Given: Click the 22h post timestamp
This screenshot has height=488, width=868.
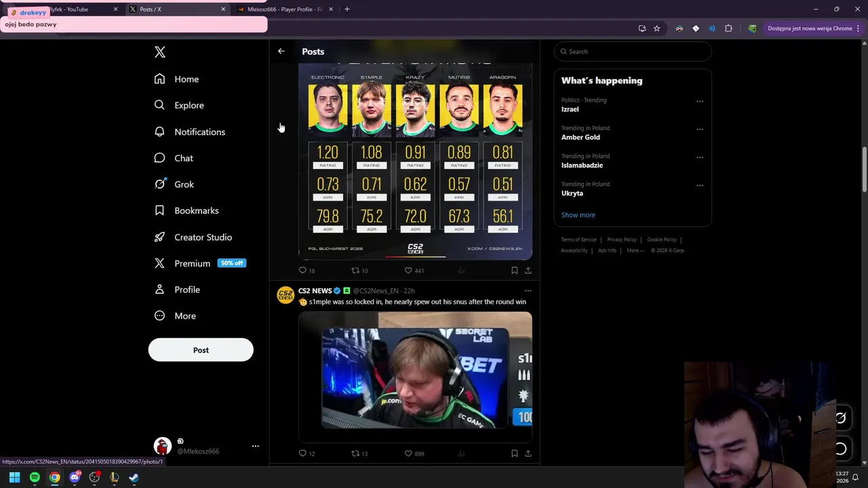Looking at the screenshot, I should pos(409,291).
